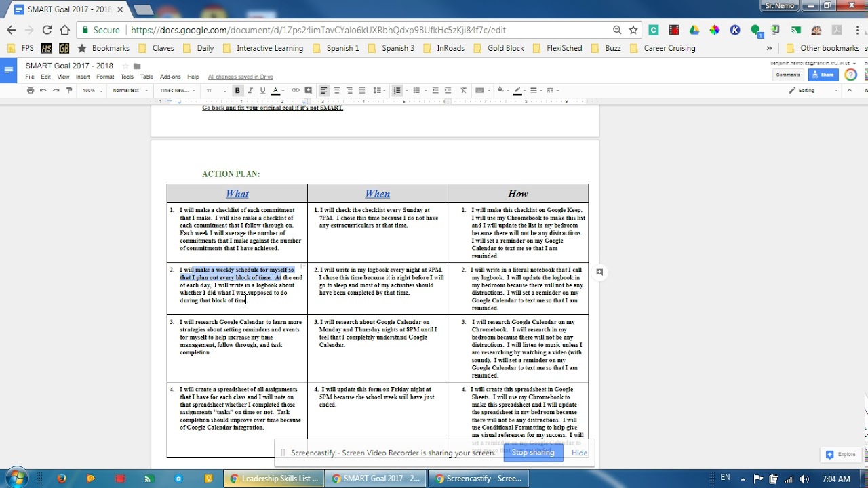
Task: Click the Comments button
Action: 788,75
